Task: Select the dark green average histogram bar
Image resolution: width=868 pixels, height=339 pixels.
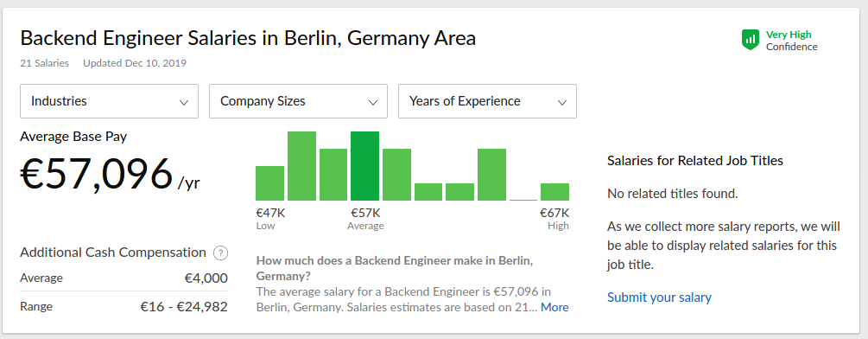Action: tap(364, 166)
